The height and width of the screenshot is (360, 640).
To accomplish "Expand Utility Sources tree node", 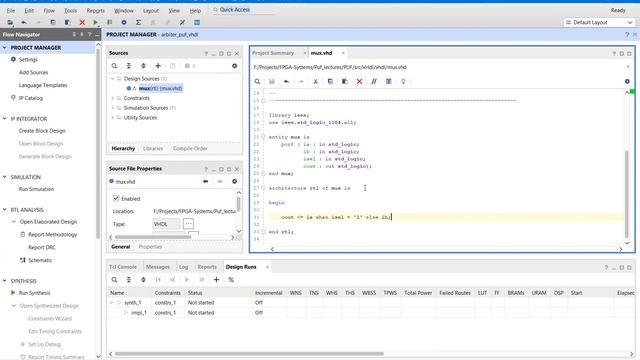I will coord(113,118).
